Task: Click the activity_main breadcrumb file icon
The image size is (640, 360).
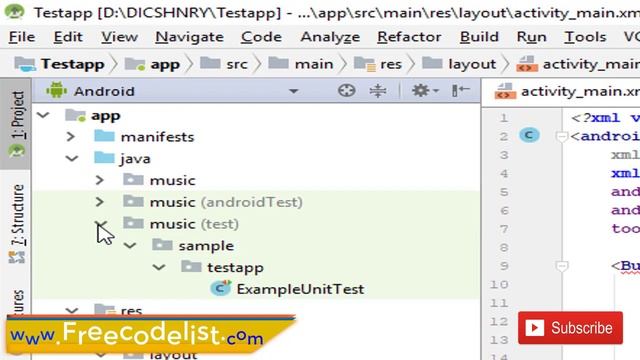Action: [x=527, y=64]
